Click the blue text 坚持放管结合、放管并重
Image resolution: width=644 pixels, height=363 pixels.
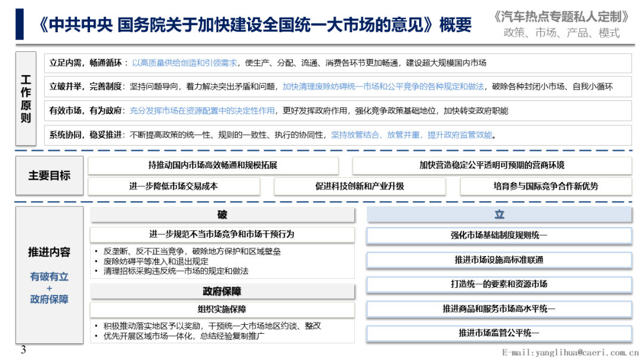click(x=376, y=135)
